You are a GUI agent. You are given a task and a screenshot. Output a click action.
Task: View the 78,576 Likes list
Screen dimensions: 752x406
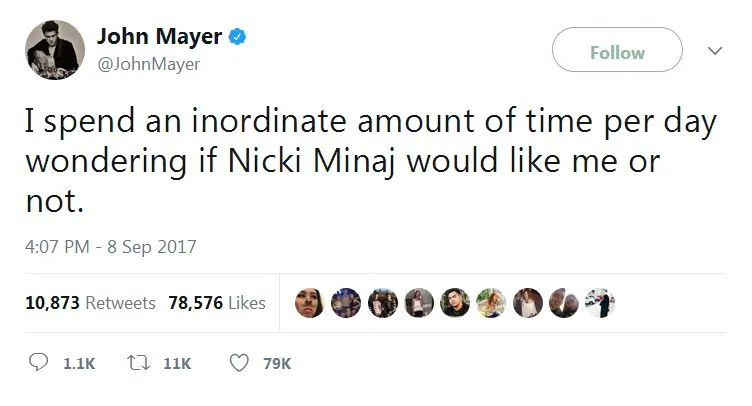coord(217,303)
